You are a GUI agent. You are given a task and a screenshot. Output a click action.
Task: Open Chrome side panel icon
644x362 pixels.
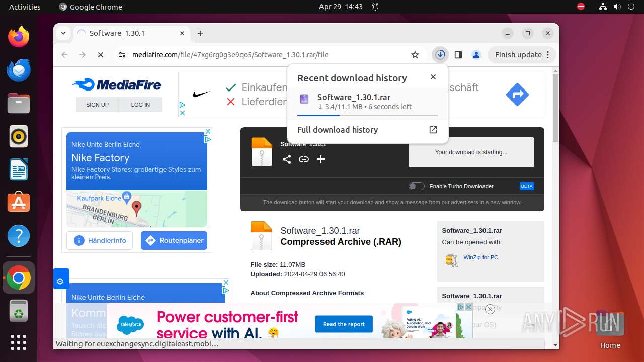tap(458, 55)
